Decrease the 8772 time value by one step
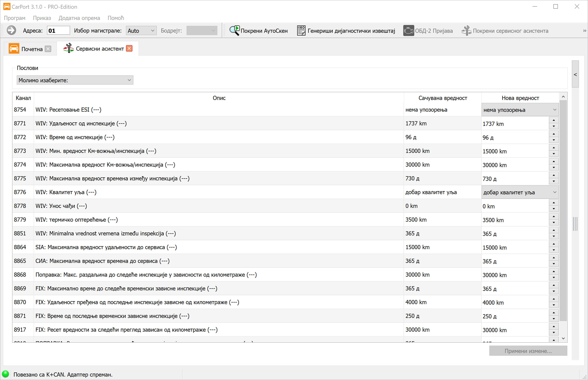This screenshot has width=588, height=380. point(554,140)
